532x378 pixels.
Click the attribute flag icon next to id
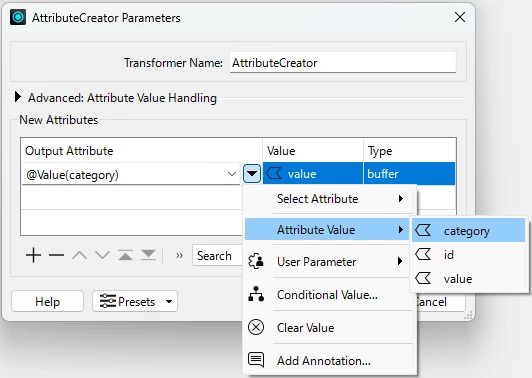point(423,254)
